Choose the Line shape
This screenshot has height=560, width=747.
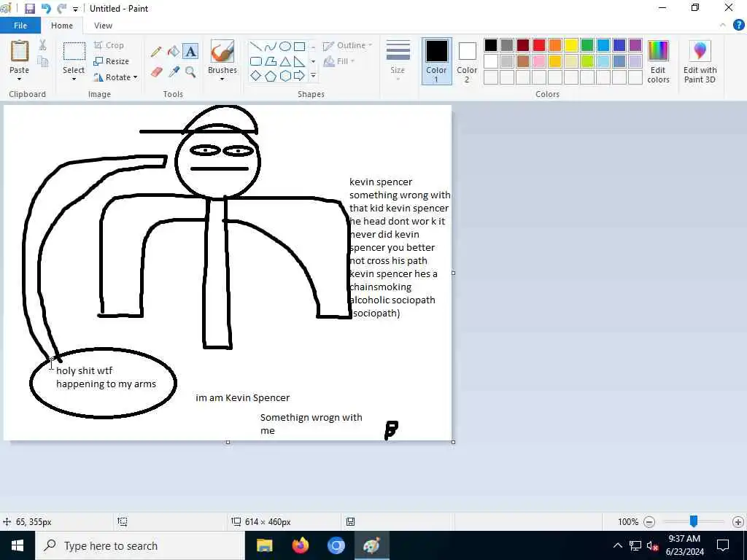pyautogui.click(x=256, y=46)
